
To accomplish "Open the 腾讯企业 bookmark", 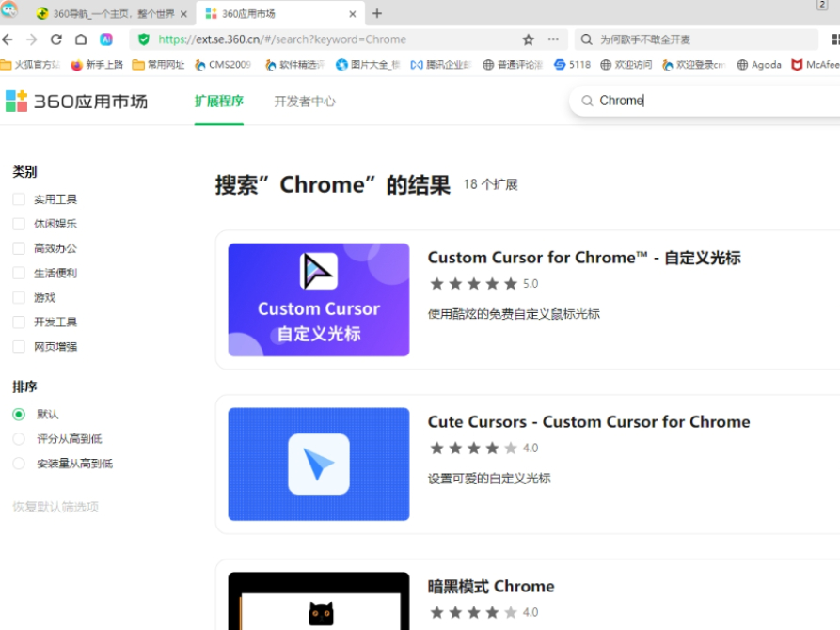I will point(441,65).
